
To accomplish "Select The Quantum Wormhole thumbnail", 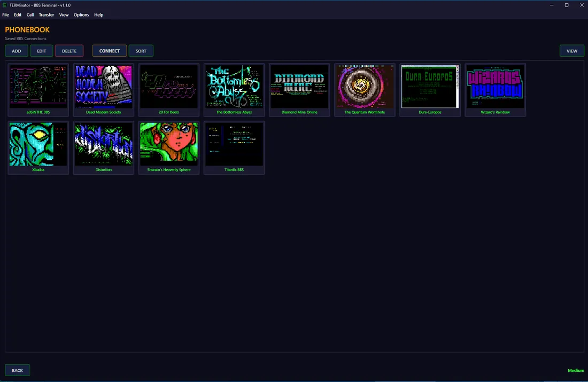I will point(365,90).
